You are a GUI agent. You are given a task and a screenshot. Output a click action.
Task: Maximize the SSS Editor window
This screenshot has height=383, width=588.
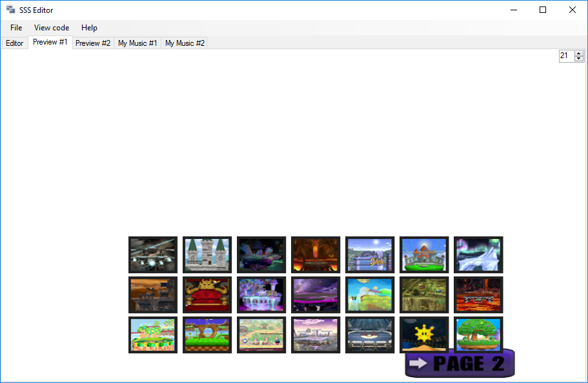click(543, 10)
